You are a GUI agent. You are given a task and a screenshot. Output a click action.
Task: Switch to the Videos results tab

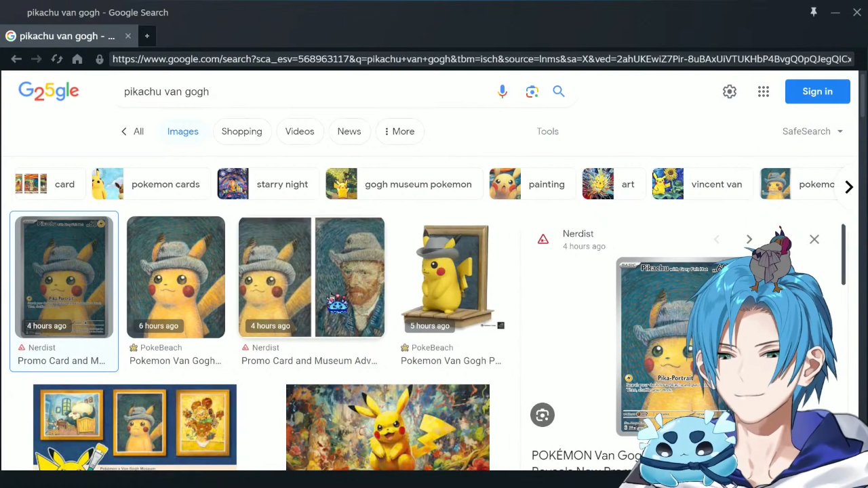click(300, 131)
